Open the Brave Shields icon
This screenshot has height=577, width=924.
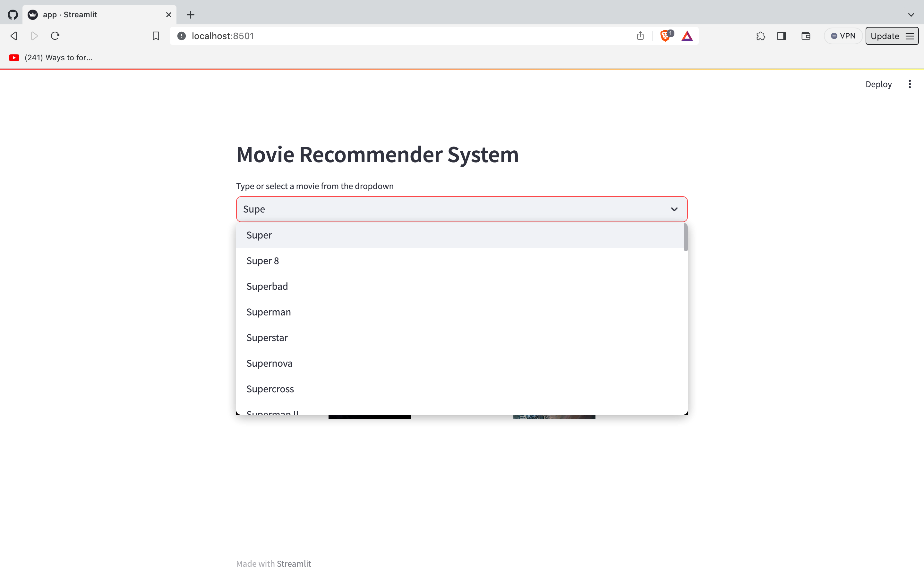(665, 36)
